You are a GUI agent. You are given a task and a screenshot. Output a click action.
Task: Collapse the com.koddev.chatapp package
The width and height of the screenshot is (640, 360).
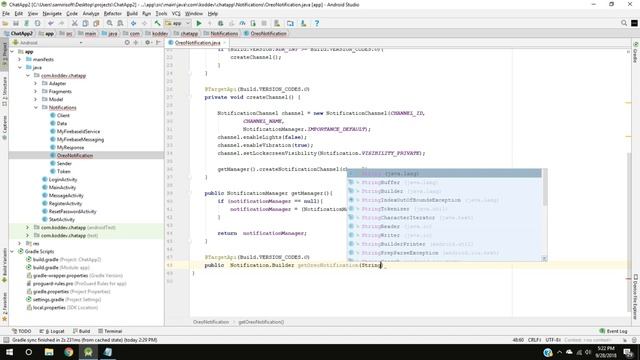click(28, 76)
